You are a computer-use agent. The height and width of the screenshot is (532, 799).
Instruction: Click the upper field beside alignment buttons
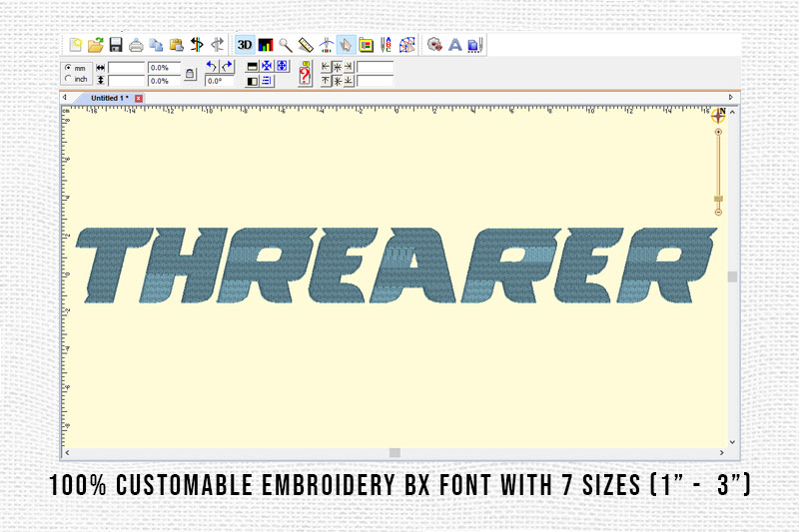[376, 67]
